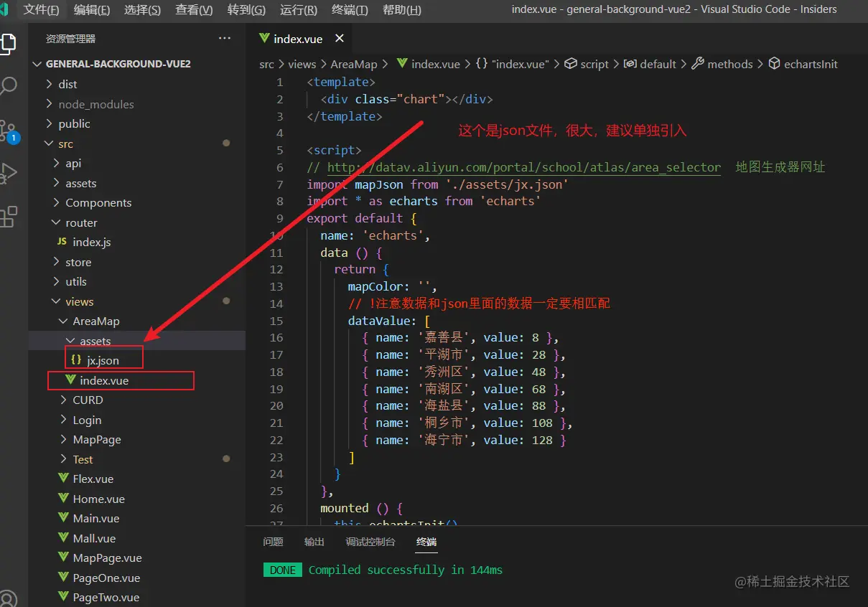Screen dimensions: 868x607
Task: Switch to the 问题 panel tab
Action: pyautogui.click(x=273, y=542)
